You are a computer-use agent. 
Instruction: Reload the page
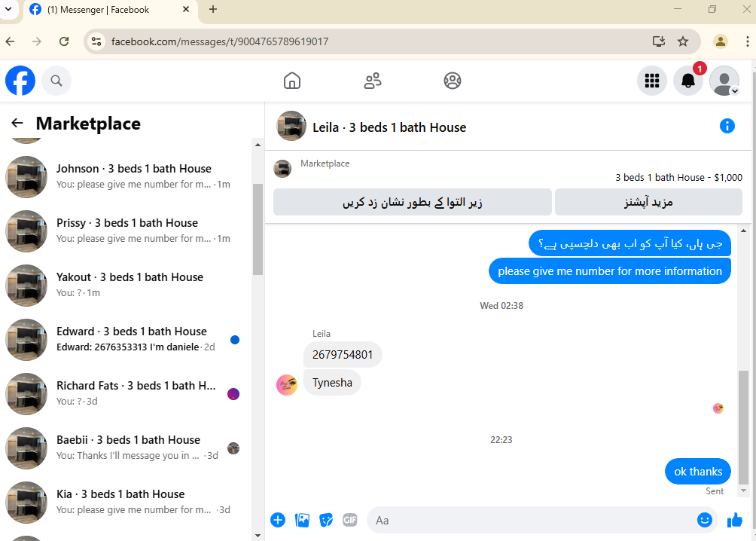(64, 41)
